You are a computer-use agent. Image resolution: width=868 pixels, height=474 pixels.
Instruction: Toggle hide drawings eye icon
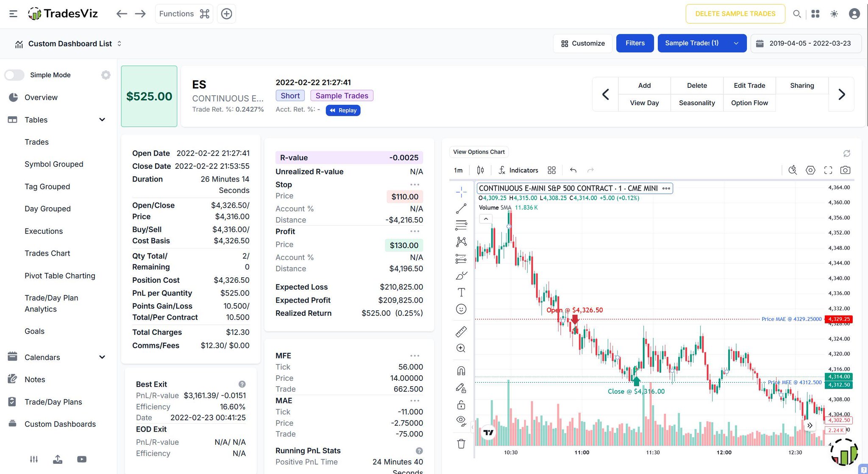pos(461,421)
